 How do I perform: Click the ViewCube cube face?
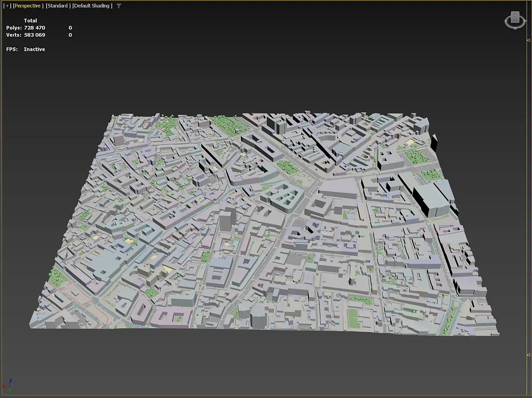515,17
